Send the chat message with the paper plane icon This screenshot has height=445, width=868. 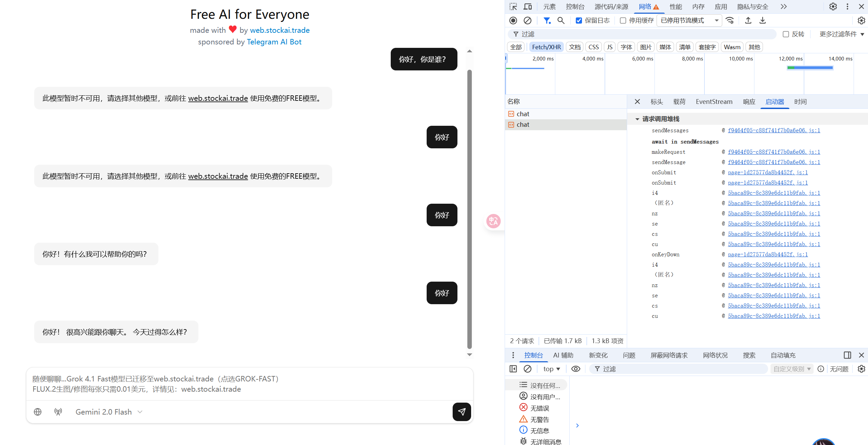point(462,412)
